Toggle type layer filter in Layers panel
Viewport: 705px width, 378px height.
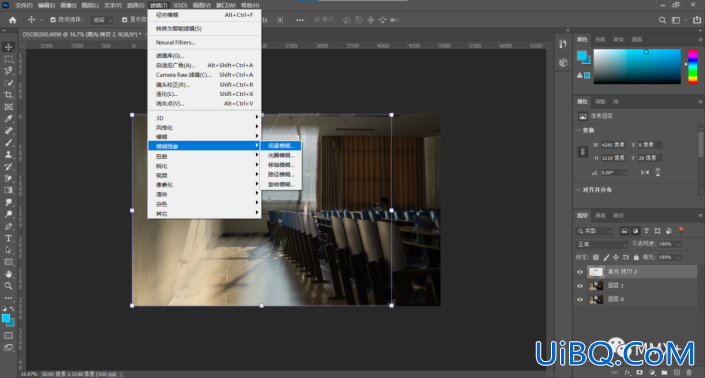point(646,231)
